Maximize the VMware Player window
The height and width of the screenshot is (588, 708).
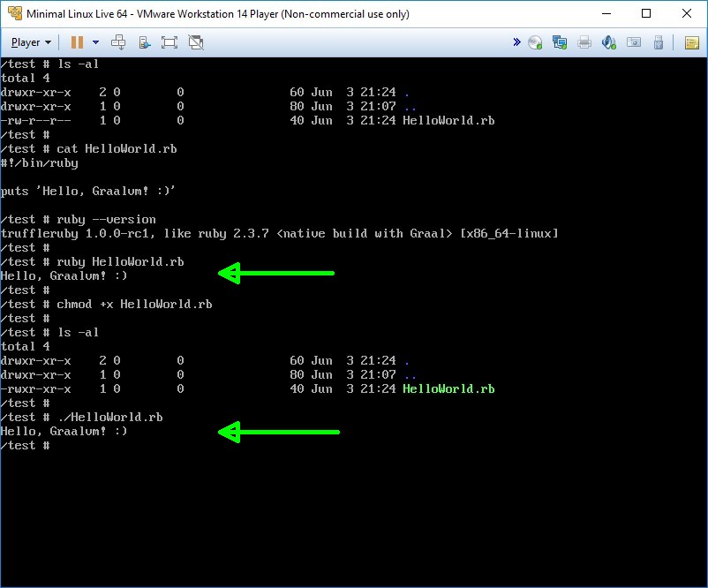click(646, 14)
